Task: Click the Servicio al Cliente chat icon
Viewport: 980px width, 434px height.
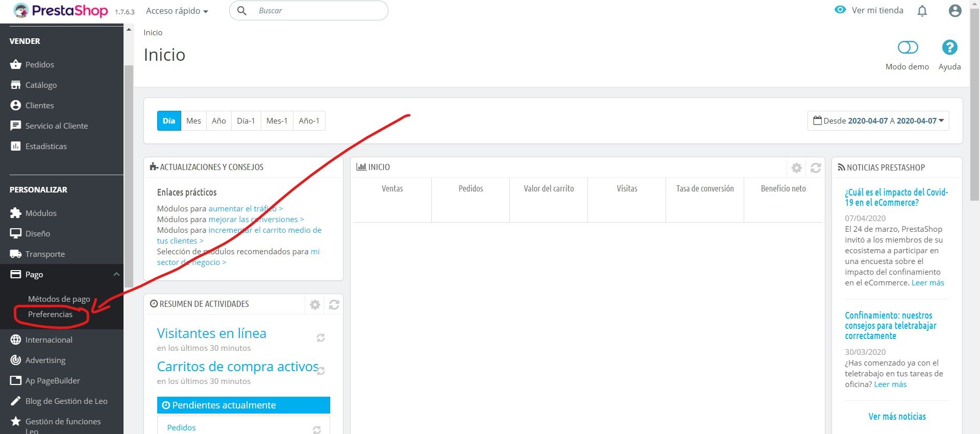Action: coord(16,126)
